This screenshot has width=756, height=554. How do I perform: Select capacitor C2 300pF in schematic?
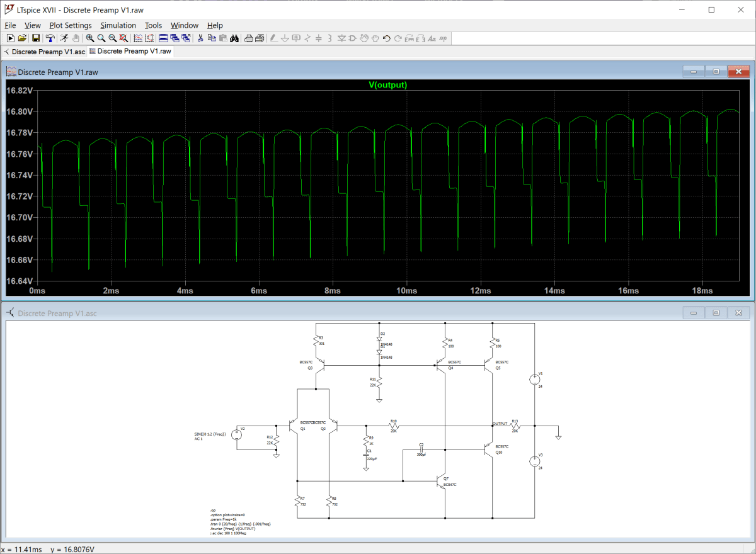tap(421, 449)
